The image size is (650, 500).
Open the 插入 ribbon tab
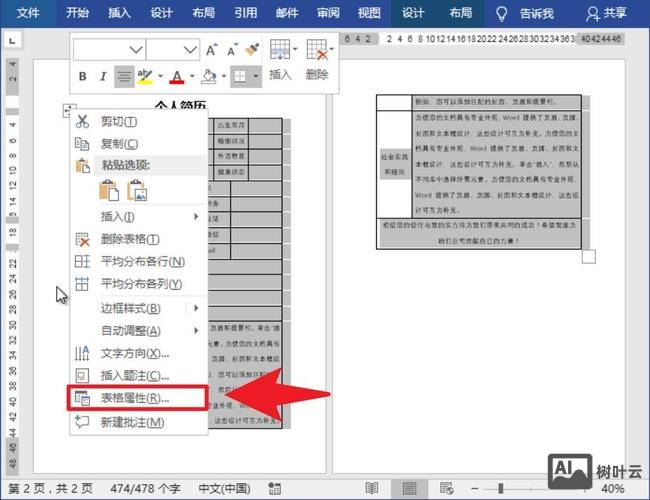pyautogui.click(x=119, y=13)
